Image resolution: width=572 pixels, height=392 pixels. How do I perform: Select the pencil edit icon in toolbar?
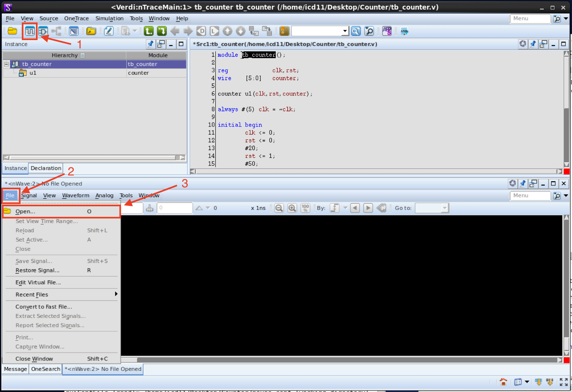[x=108, y=31]
